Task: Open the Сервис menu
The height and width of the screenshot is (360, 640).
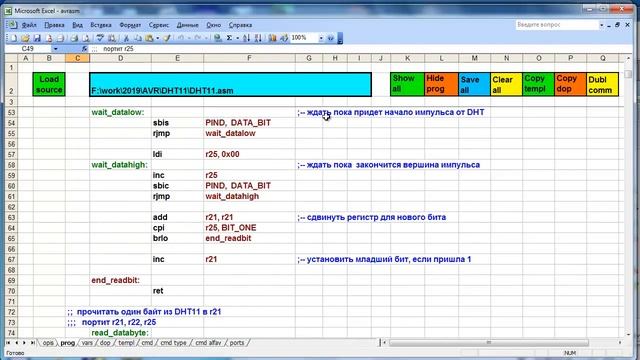Action: point(159,25)
